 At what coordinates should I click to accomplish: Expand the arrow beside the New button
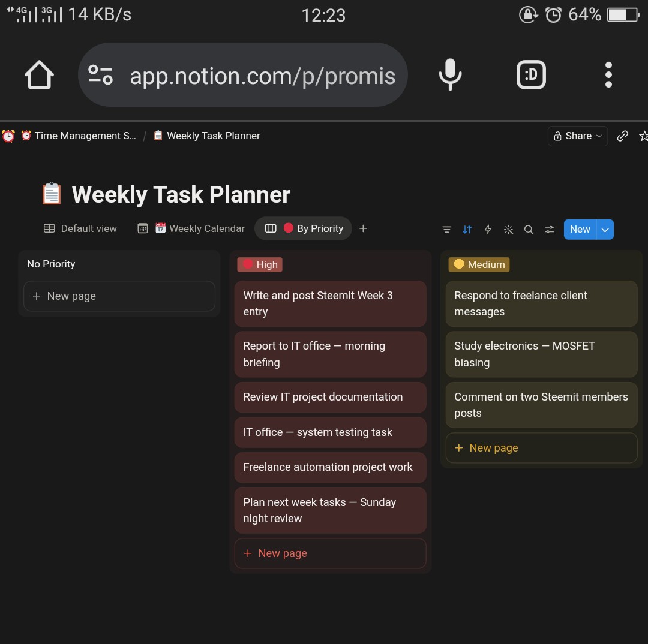click(605, 230)
